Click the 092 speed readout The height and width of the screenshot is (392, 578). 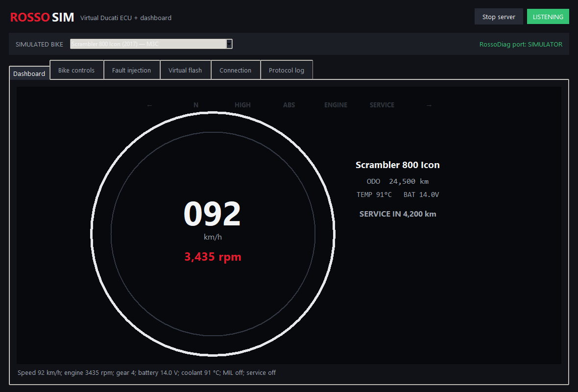(x=212, y=214)
